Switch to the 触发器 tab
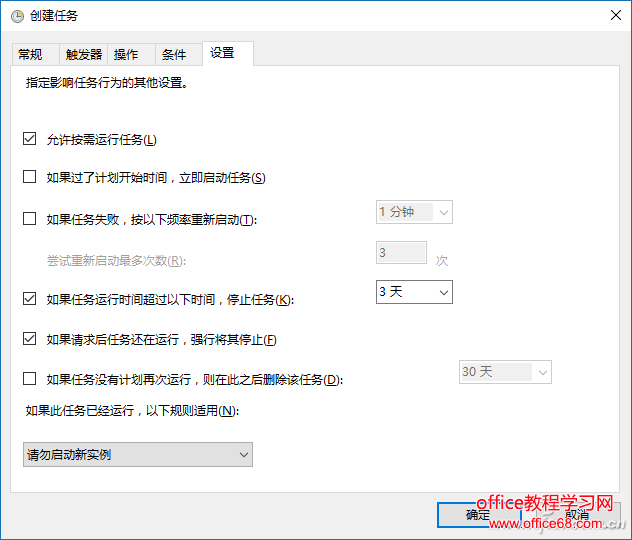 pyautogui.click(x=83, y=54)
